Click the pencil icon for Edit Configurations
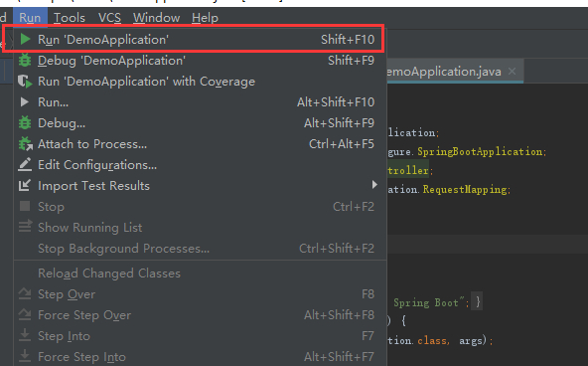 pyautogui.click(x=25, y=164)
